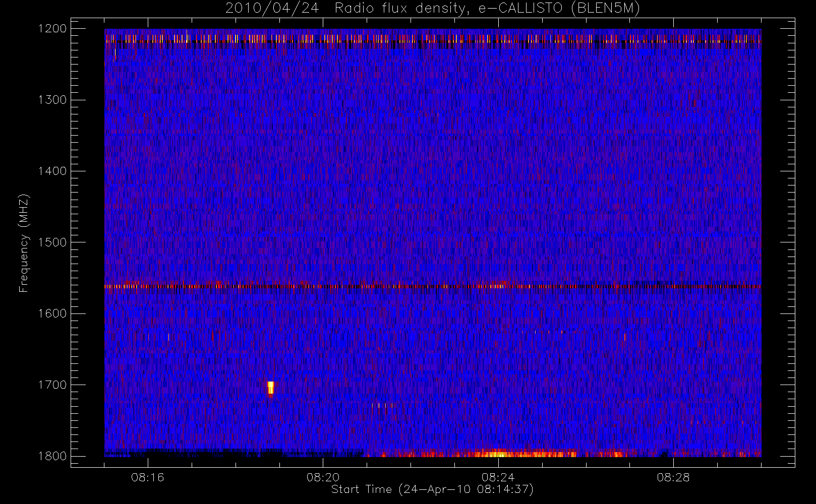Click the 08:28 time axis label
Viewport: 816px width, 504px height.
pyautogui.click(x=673, y=477)
